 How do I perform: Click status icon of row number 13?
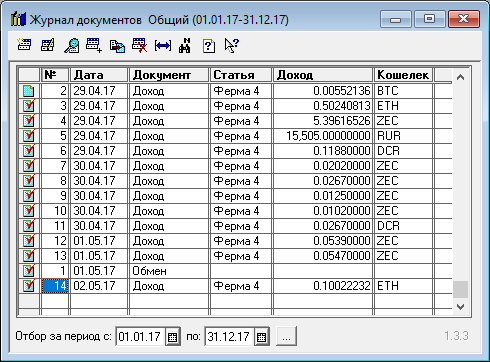[29, 256]
